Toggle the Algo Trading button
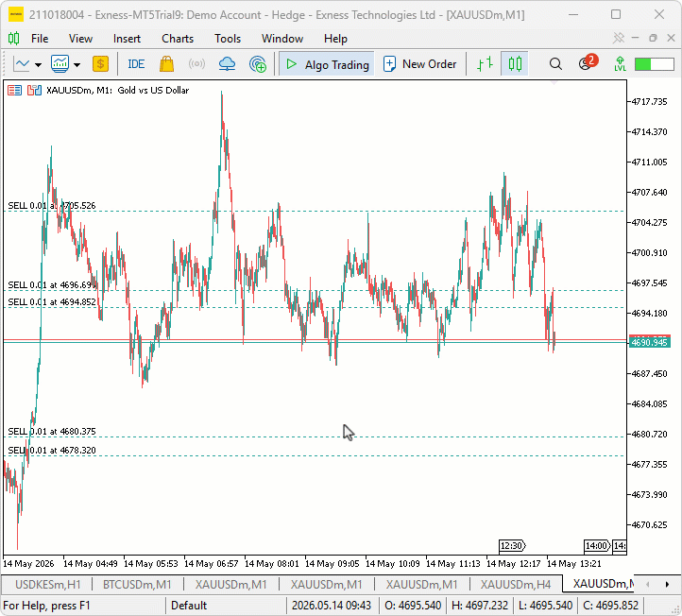 [327, 64]
